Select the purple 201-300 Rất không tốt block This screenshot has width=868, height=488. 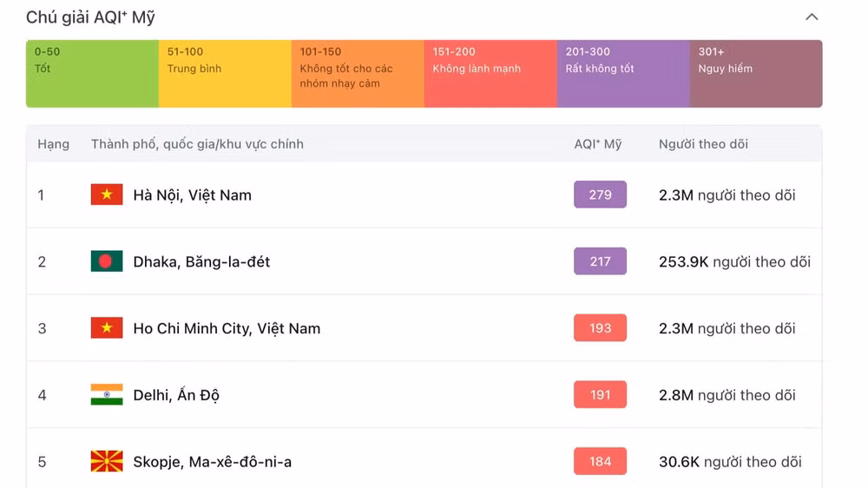(624, 74)
